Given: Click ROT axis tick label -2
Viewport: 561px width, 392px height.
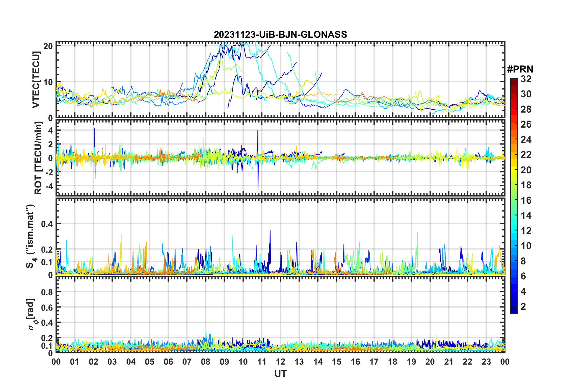Looking at the screenshot, I should point(49,172).
